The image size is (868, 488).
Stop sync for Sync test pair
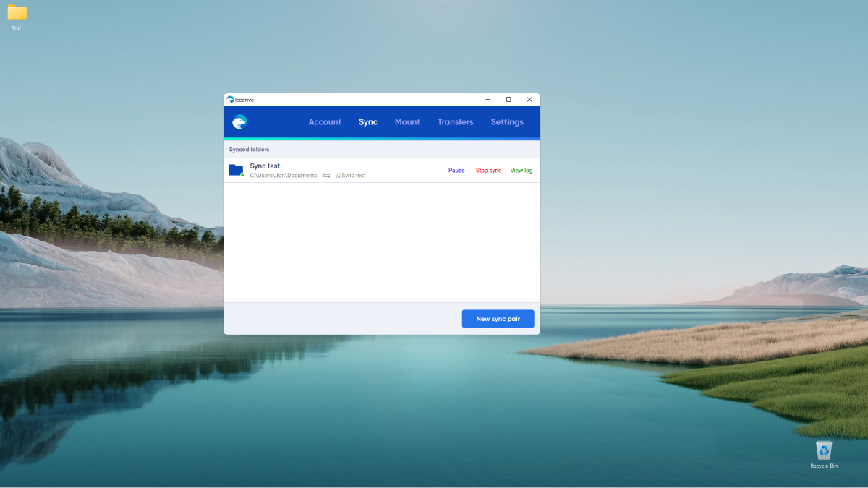coord(488,171)
